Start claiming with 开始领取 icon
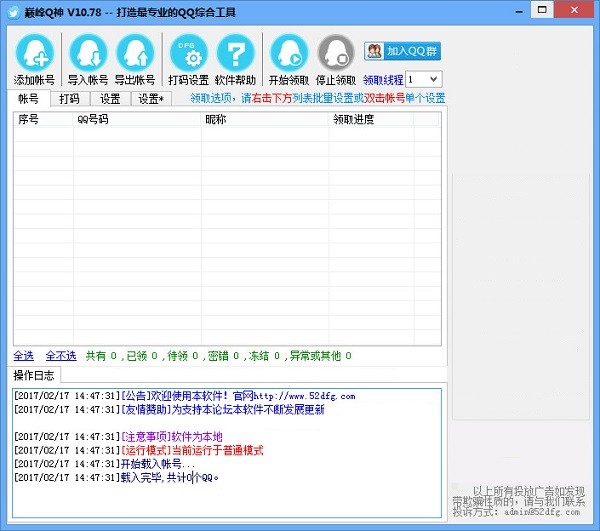600x531 pixels. coord(289,53)
